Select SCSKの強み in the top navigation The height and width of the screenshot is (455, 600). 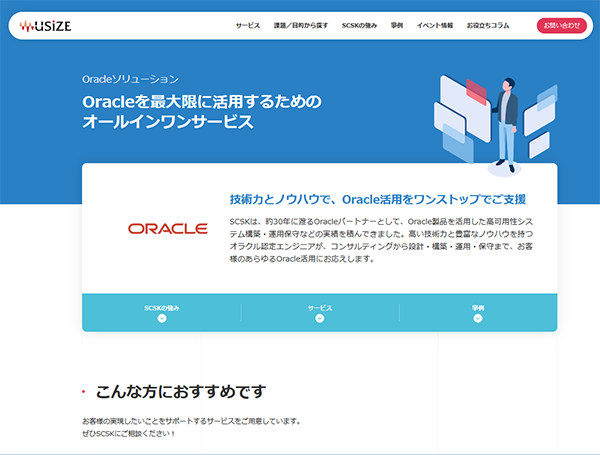(x=359, y=26)
